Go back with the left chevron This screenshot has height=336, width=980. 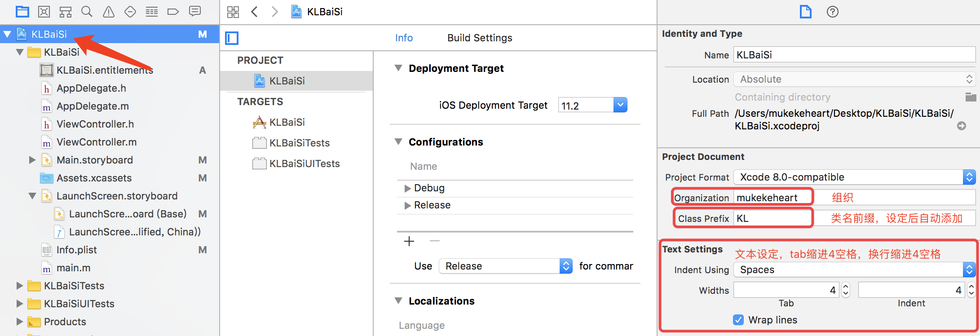[254, 12]
